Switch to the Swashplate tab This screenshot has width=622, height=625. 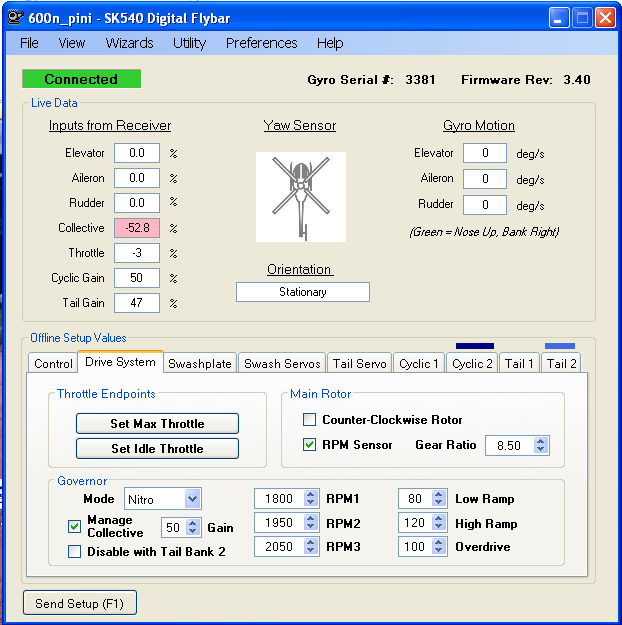click(x=200, y=363)
